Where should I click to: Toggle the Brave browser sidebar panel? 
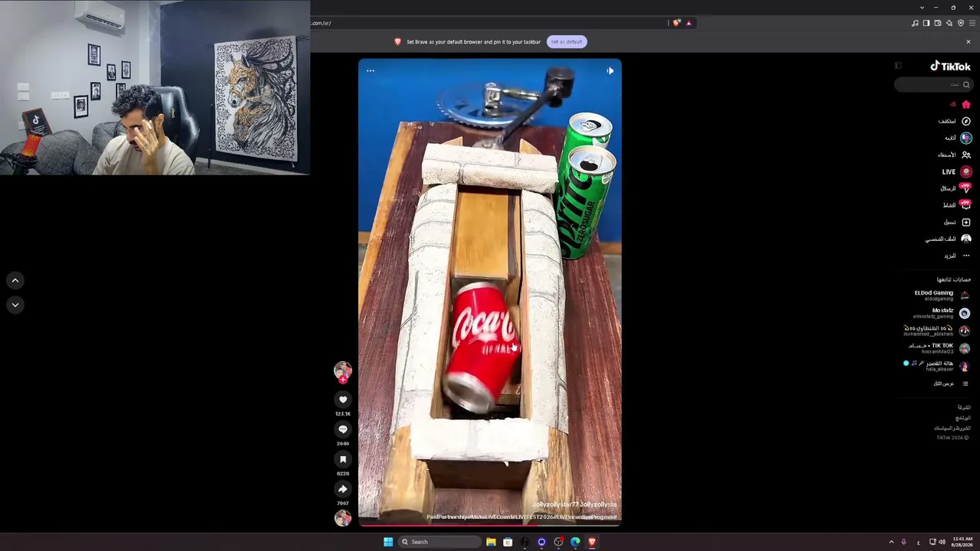[926, 23]
